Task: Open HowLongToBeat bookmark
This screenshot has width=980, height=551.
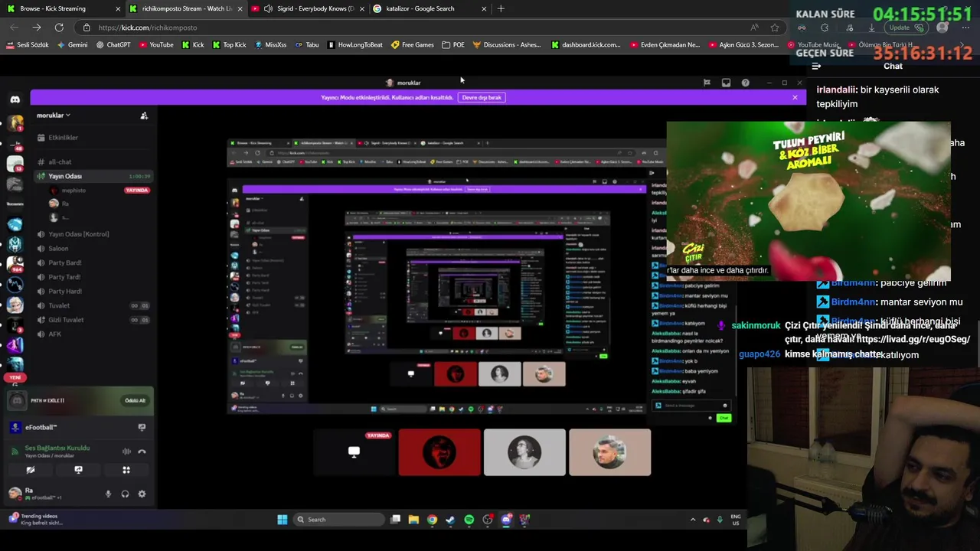Action: 355,45
